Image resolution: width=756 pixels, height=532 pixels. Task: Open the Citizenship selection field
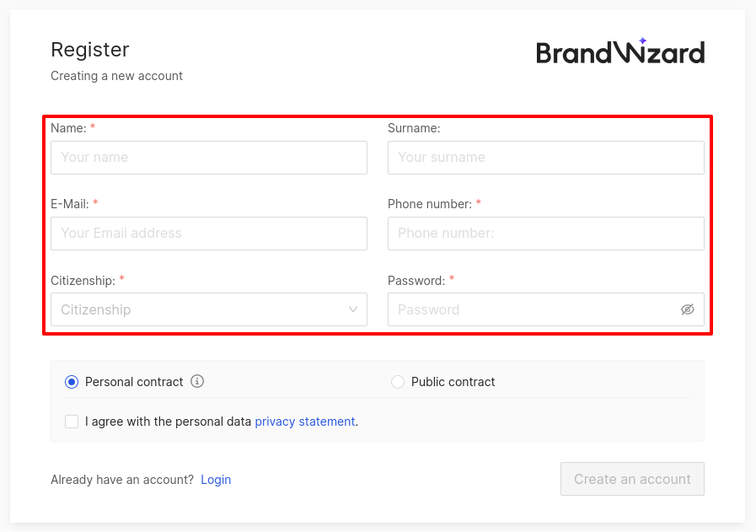tap(209, 309)
